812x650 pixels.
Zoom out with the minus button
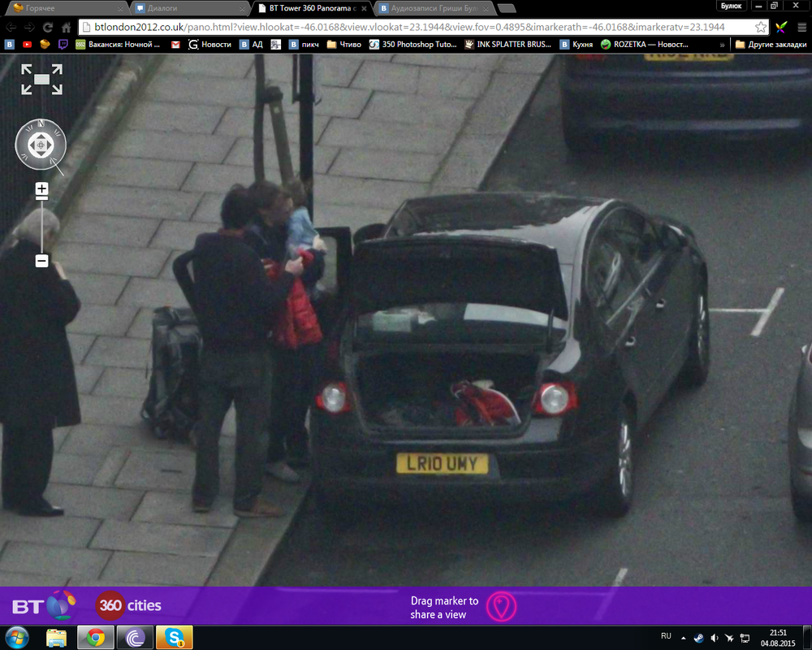(x=41, y=261)
